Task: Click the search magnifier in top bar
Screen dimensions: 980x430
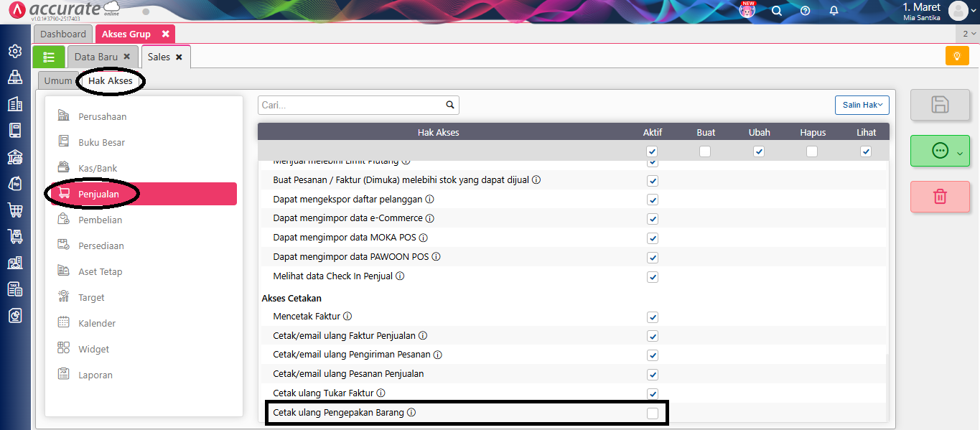Action: pos(776,11)
